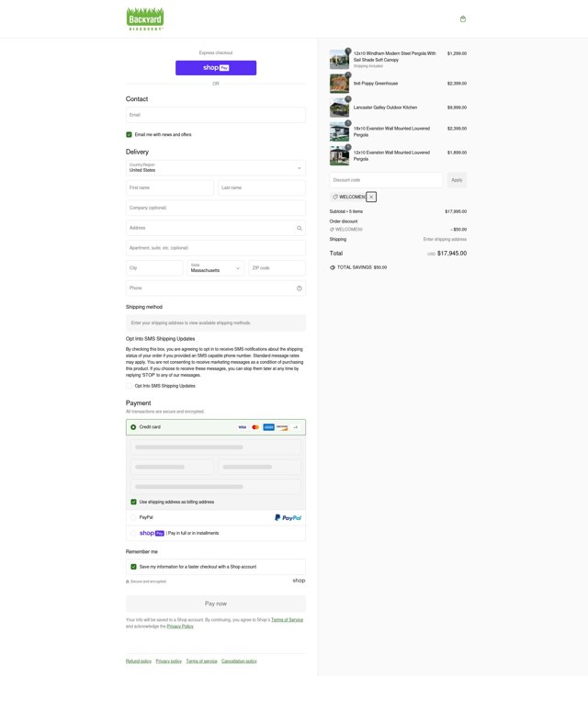
Task: Click the phone field help icon
Action: coord(300,288)
